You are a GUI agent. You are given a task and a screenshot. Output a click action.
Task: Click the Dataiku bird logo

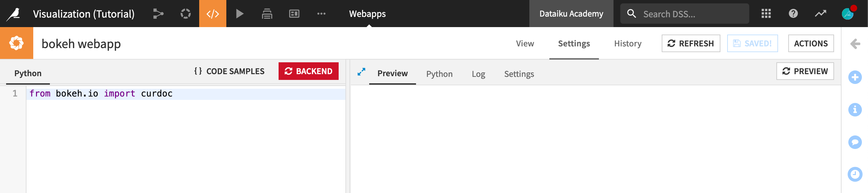pos(14,14)
